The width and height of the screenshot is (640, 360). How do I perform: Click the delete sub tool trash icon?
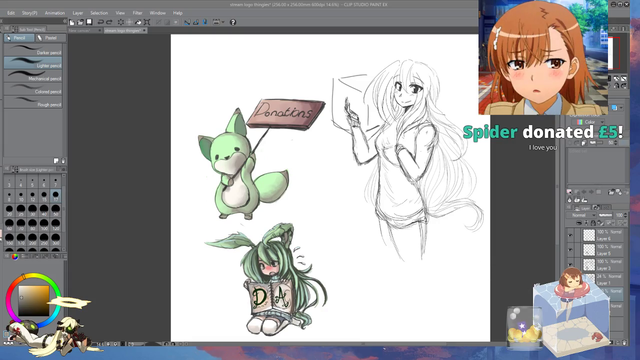tap(63, 161)
